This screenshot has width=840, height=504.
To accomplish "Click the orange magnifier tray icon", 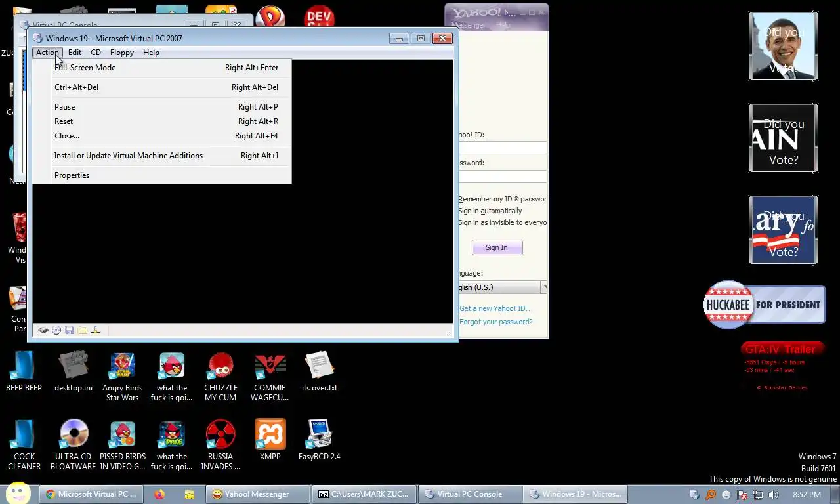I will click(x=711, y=495).
